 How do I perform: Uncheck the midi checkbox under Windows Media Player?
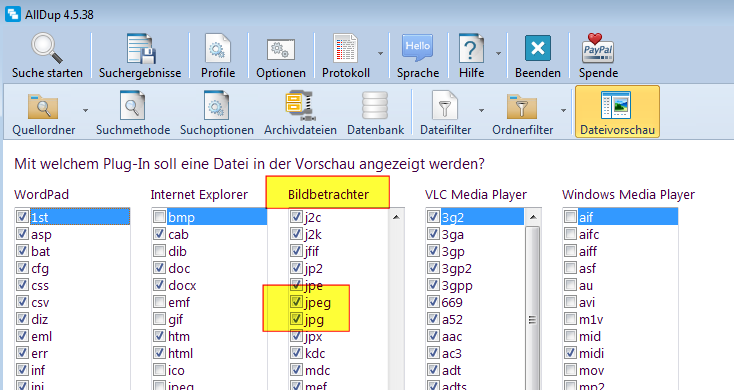click(570, 353)
